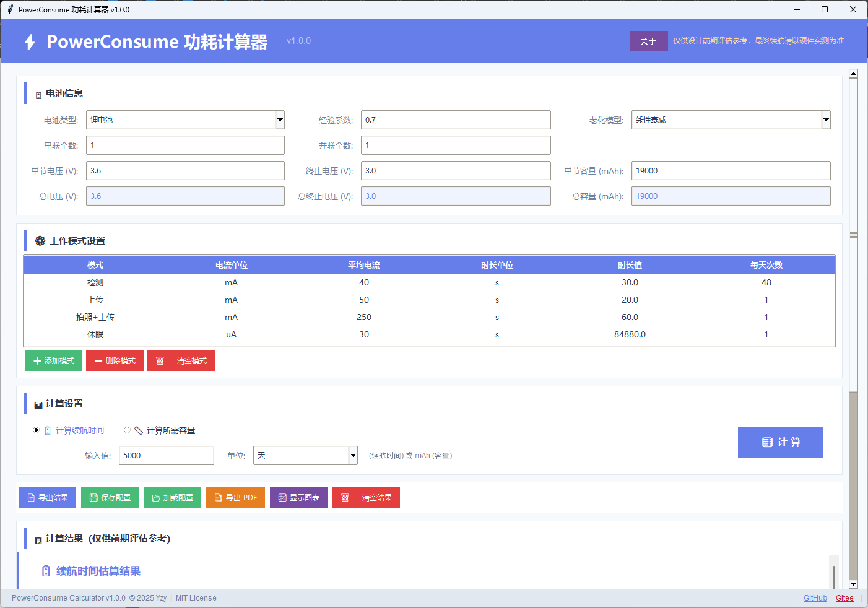
Task: Click the 计算 calculate button
Action: [781, 442]
